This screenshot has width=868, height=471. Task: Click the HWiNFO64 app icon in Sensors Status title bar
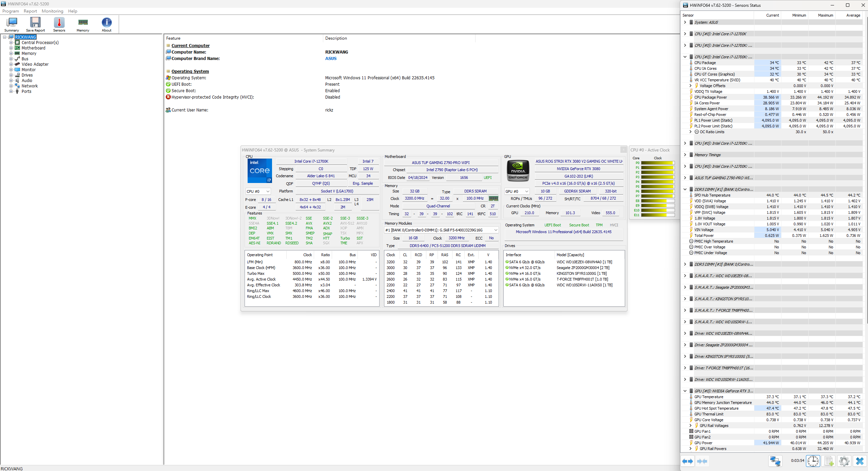click(686, 5)
